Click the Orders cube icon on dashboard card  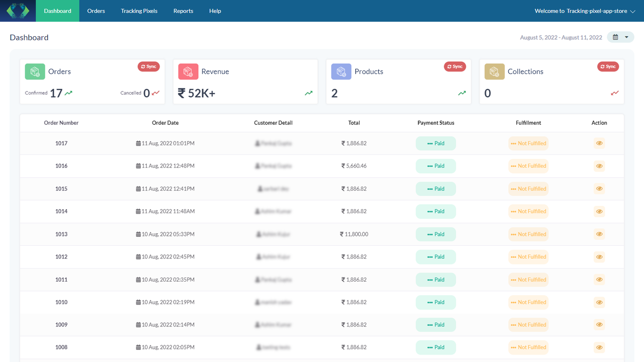coord(35,71)
